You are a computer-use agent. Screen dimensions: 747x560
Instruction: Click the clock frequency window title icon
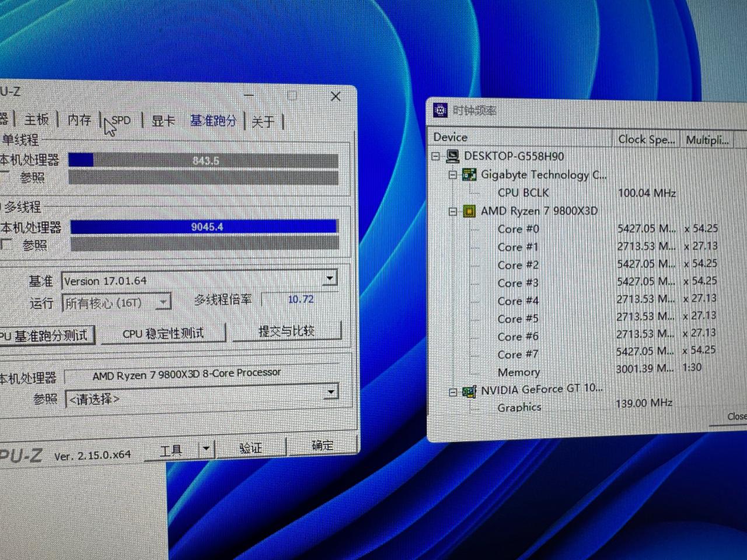(x=441, y=110)
